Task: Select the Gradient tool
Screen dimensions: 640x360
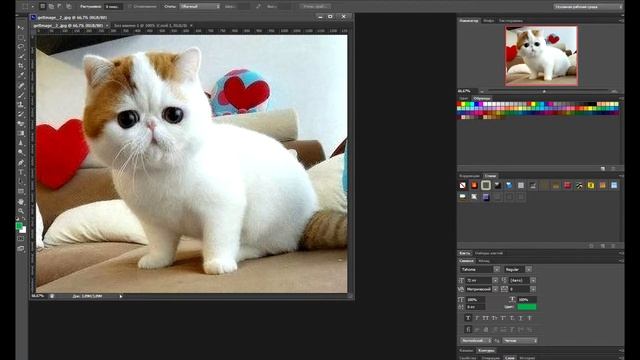Action: pyautogui.click(x=21, y=133)
